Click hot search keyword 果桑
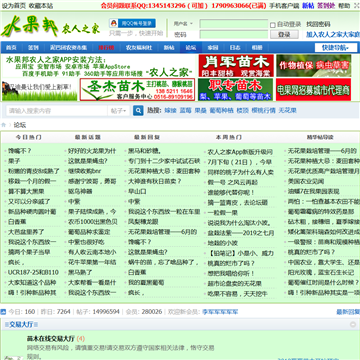 coord(200,111)
